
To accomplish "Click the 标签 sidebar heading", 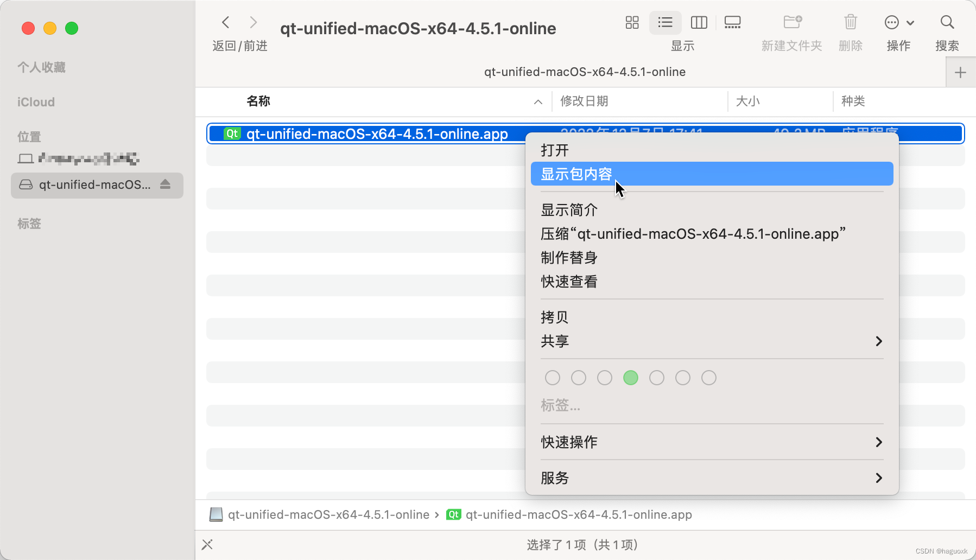I will [29, 224].
